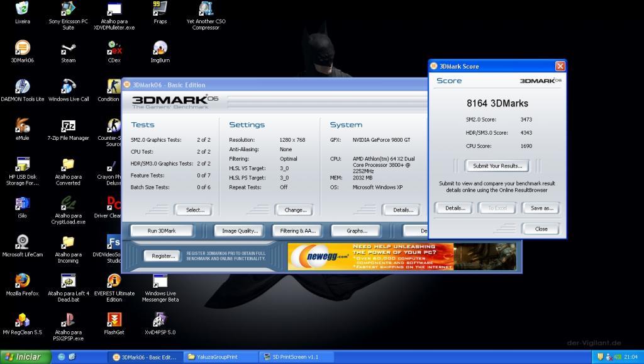Click the Newegg advertisement banner
This screenshot has width=644, height=364.
[x=402, y=256]
